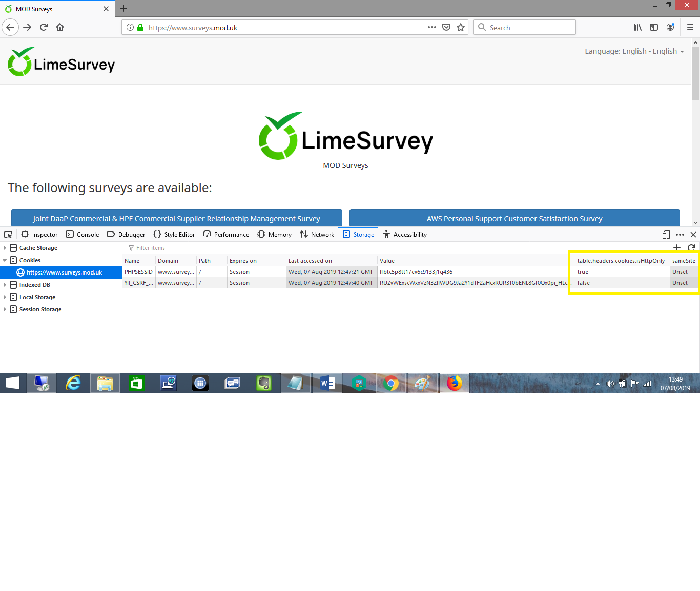This screenshot has height=591, width=700.
Task: Open the Windows Store from the taskbar
Action: coord(137,383)
